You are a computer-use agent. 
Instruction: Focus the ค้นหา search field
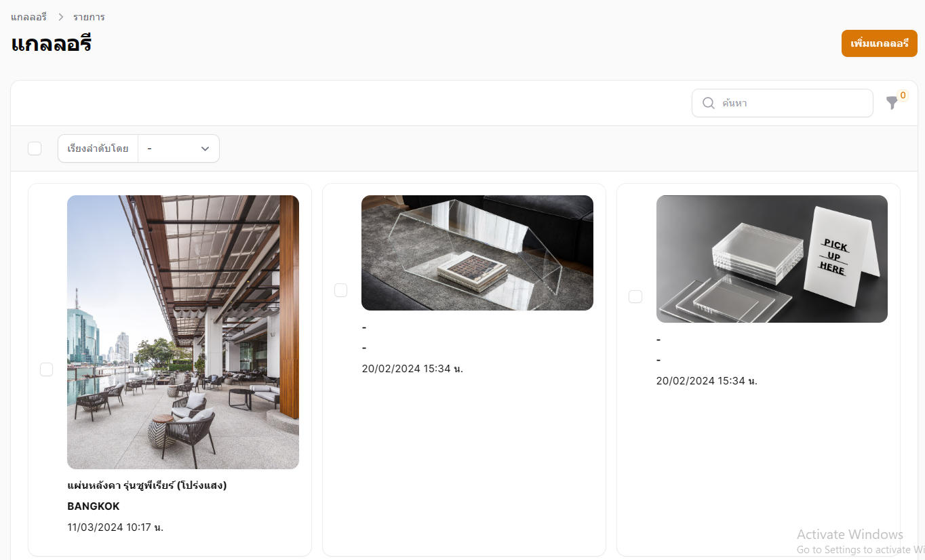[783, 103]
